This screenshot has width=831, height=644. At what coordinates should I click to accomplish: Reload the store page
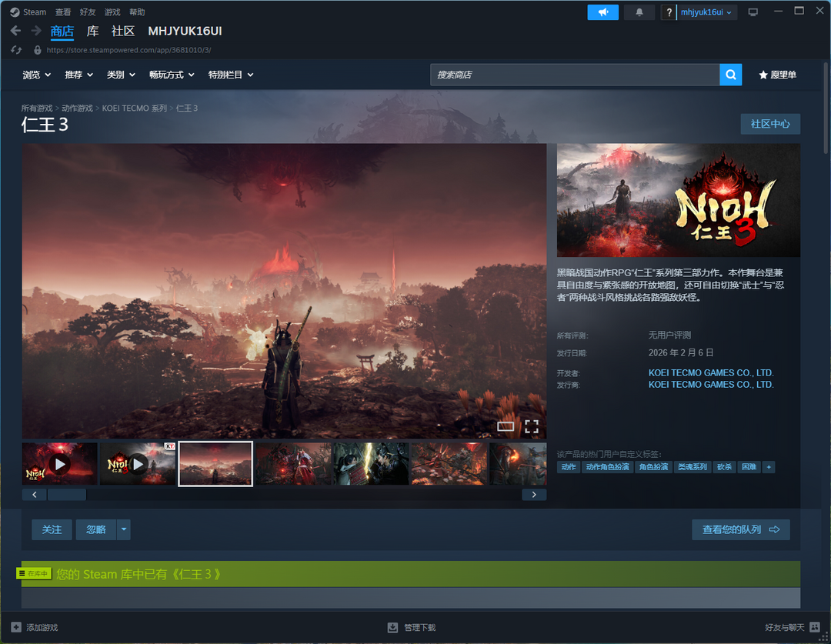(x=17, y=50)
